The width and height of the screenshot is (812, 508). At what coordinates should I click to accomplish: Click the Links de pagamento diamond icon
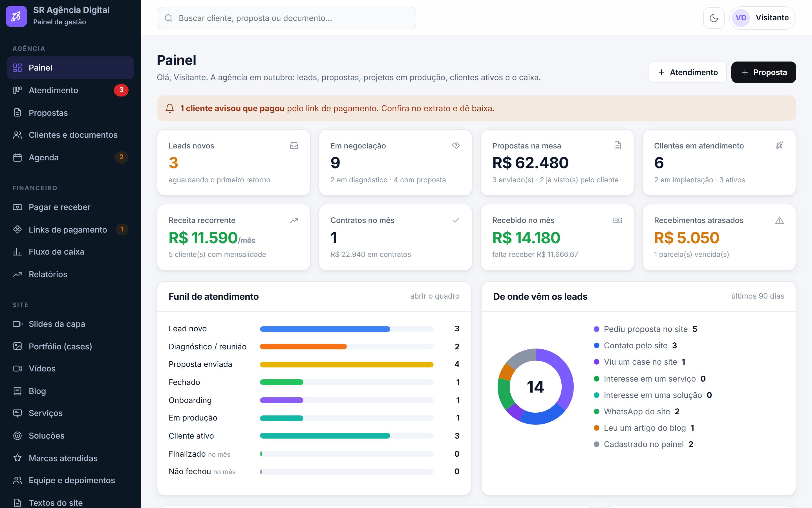pyautogui.click(x=17, y=229)
